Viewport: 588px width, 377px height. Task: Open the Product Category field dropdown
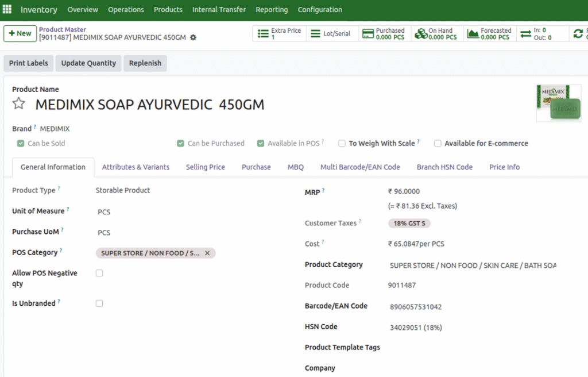tap(472, 266)
